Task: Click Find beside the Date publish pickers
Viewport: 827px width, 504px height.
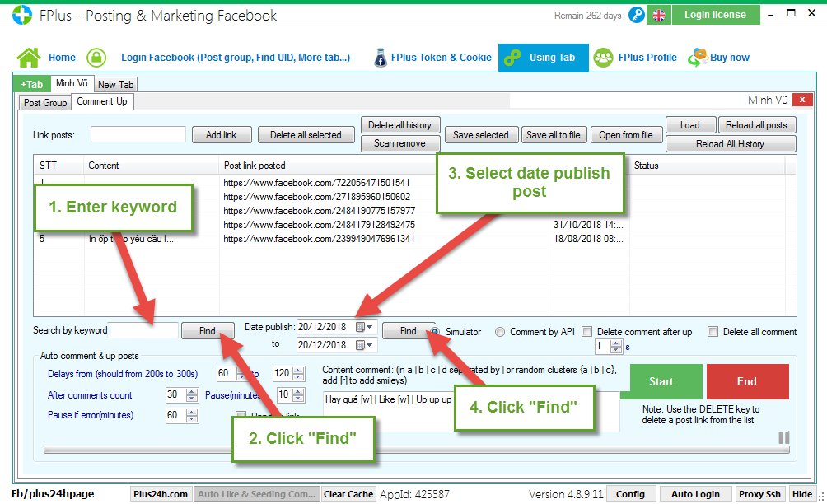Action: [x=409, y=330]
